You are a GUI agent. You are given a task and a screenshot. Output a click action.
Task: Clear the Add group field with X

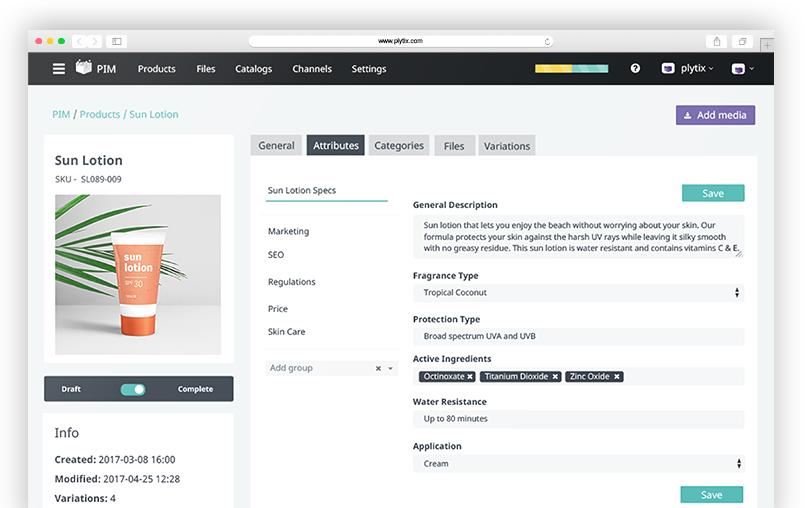click(x=378, y=368)
